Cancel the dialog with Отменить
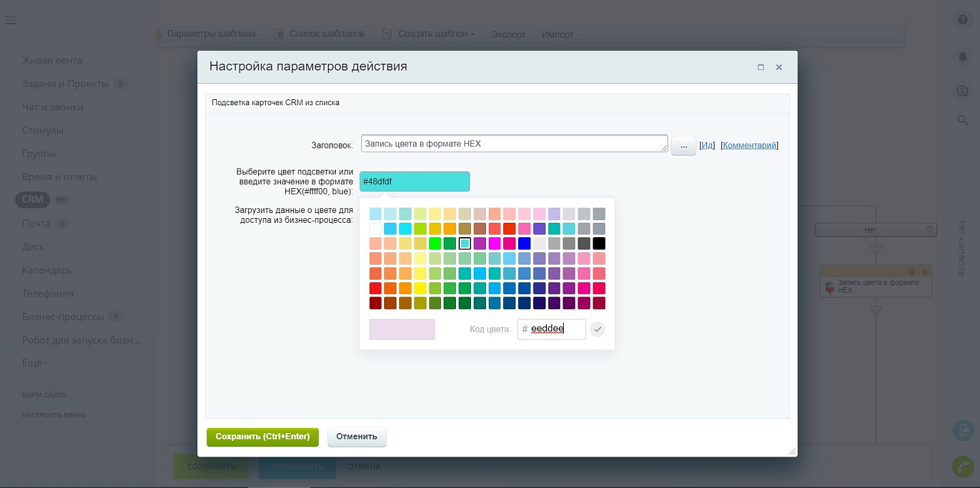This screenshot has height=488, width=980. click(x=357, y=436)
